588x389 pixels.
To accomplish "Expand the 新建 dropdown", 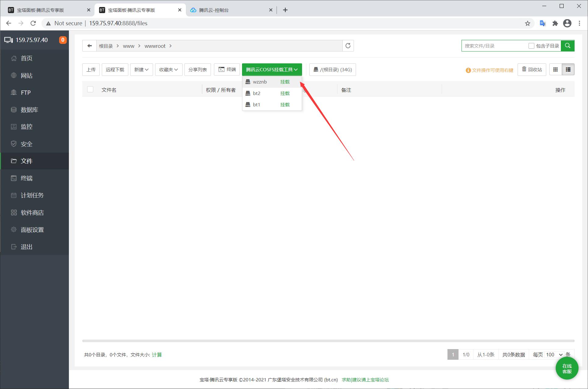I will 141,69.
